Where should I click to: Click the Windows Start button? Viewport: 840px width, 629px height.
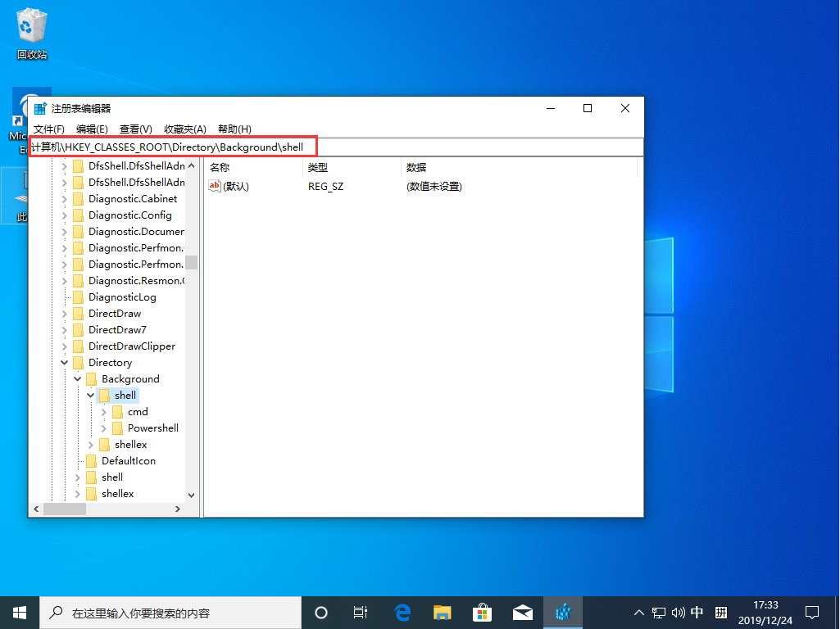(x=19, y=612)
